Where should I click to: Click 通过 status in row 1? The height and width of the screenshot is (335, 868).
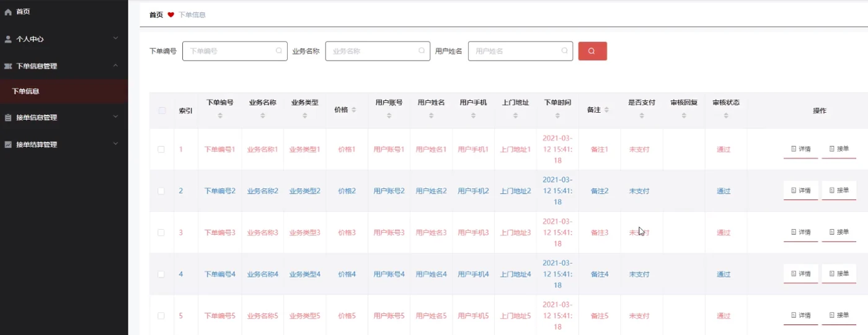point(724,150)
